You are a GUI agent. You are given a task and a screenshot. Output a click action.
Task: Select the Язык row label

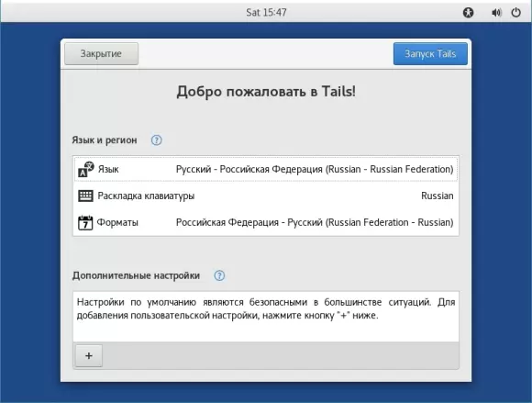pos(108,169)
